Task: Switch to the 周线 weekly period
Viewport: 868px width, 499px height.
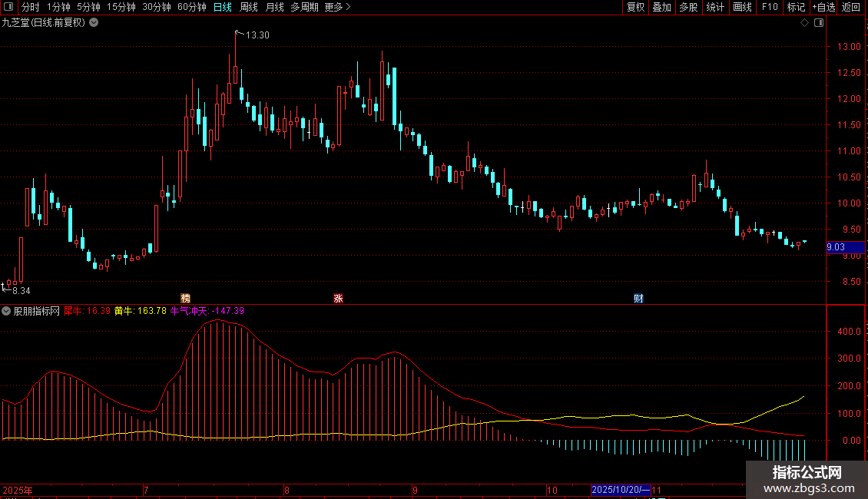Action: pos(249,7)
